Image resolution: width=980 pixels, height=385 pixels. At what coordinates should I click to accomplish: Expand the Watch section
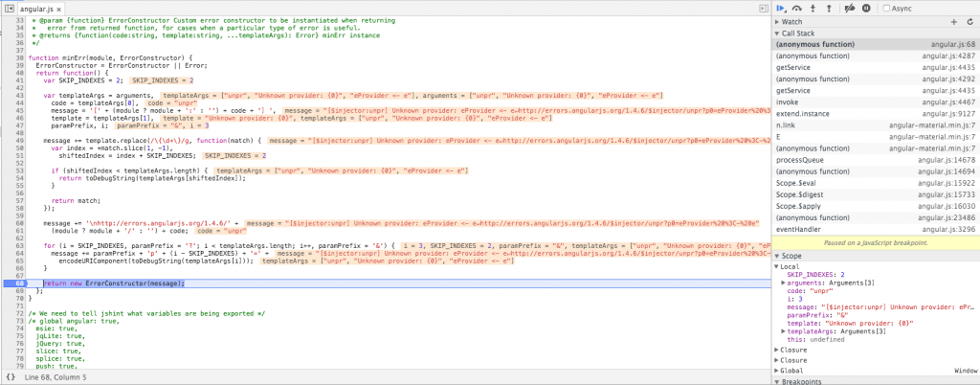point(777,22)
